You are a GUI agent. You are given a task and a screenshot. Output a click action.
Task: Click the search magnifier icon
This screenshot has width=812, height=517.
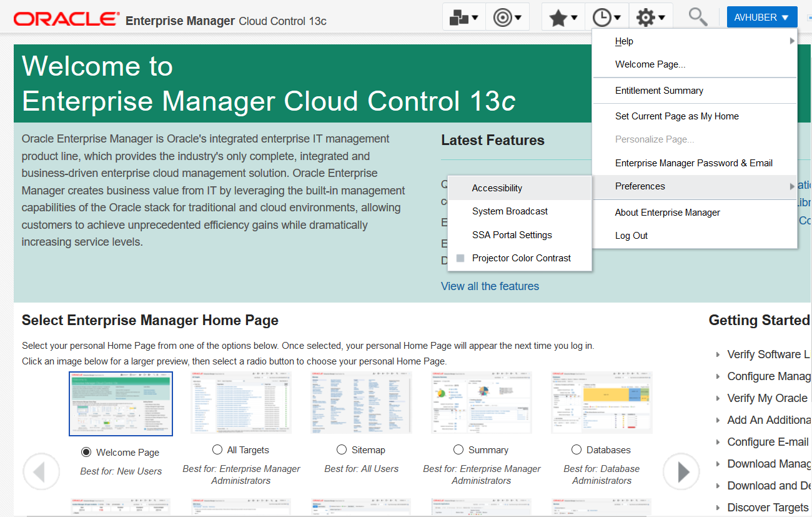click(698, 17)
